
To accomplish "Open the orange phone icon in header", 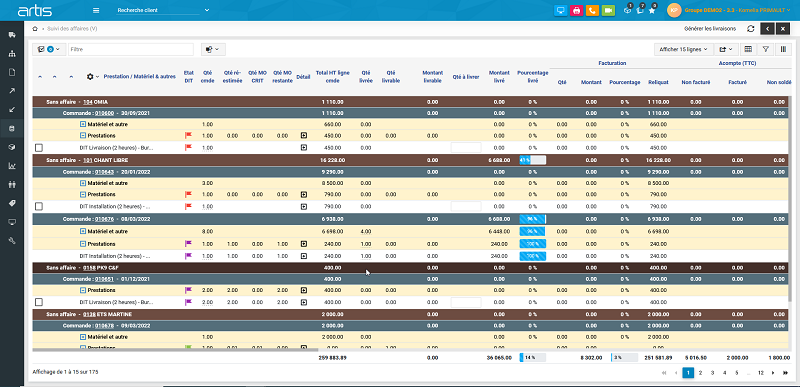I will pyautogui.click(x=592, y=10).
